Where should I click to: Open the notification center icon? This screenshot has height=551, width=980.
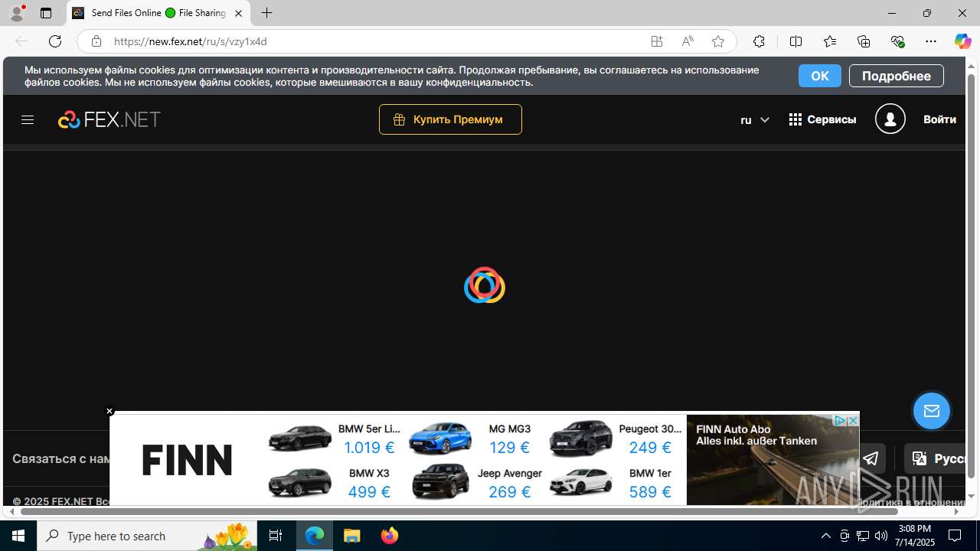click(x=955, y=536)
